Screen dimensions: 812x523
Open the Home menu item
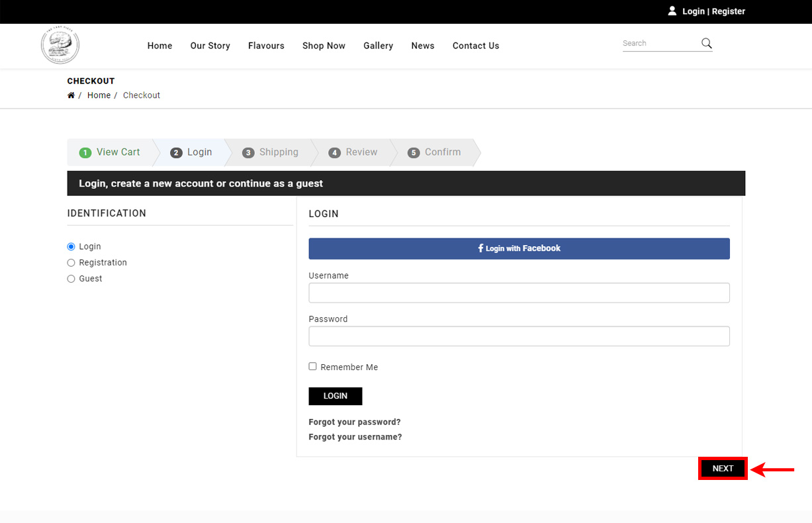[x=159, y=46]
